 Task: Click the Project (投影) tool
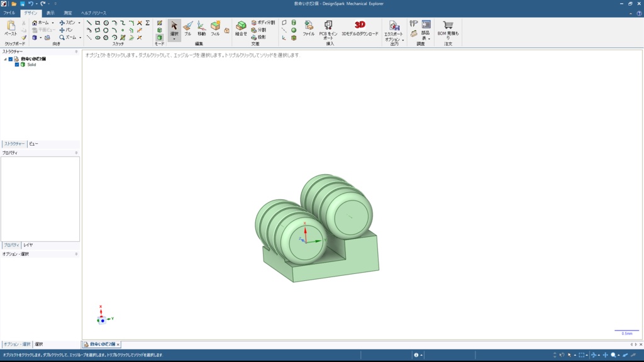(258, 37)
